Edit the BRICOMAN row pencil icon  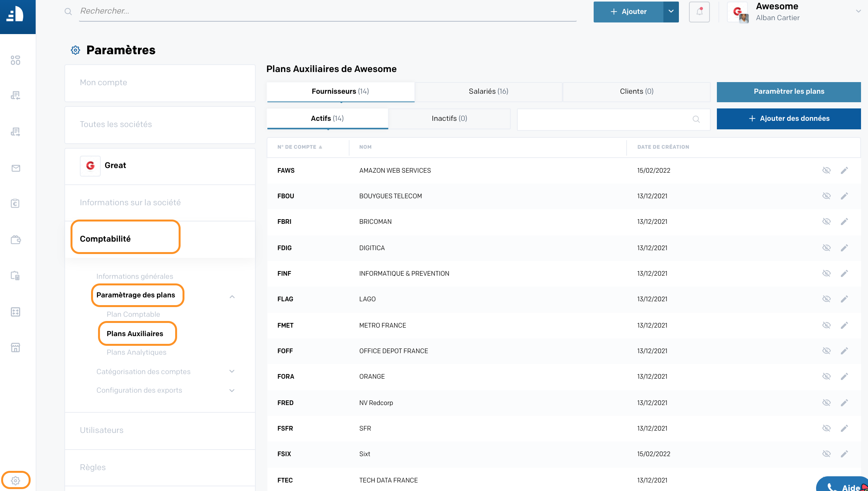[844, 221]
